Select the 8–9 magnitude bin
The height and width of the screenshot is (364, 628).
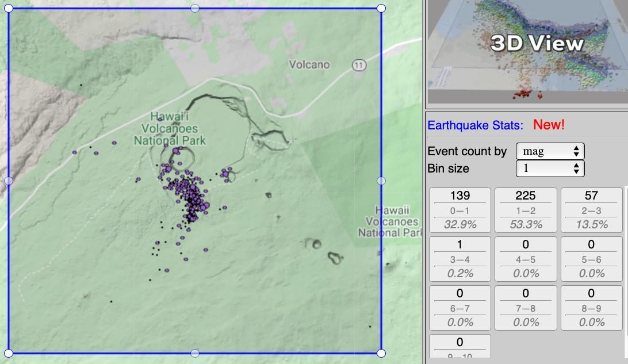point(591,308)
